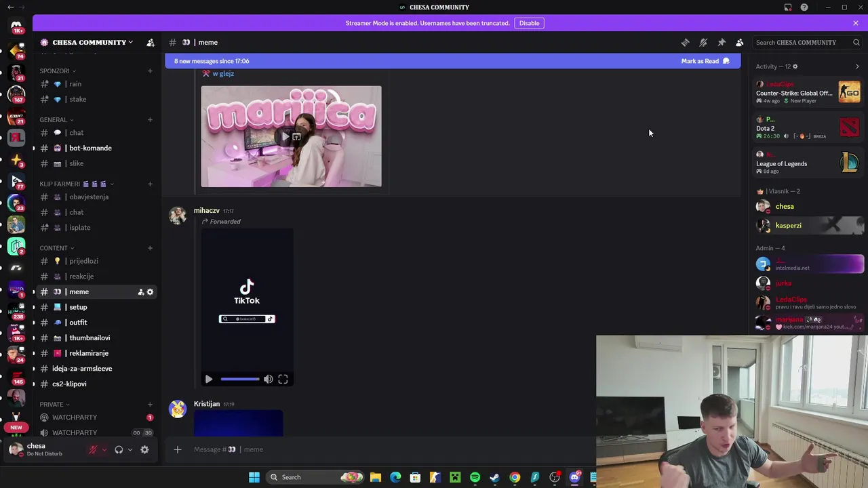Open the setup channel
868x488 pixels.
coord(97,307)
